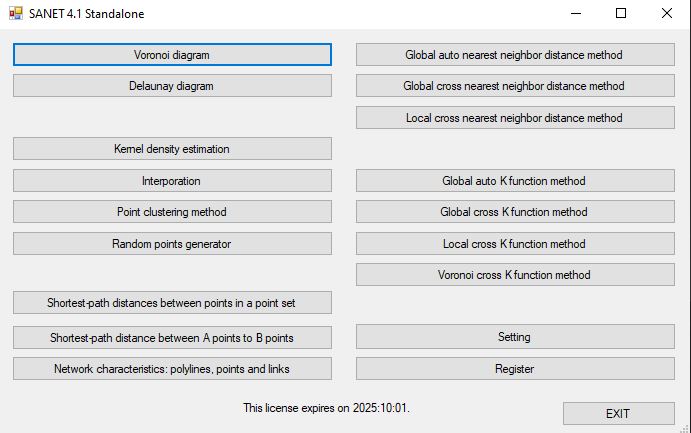Launch Global auto nearest neighbor distance method
Screen dimensions: 691x433
point(515,55)
